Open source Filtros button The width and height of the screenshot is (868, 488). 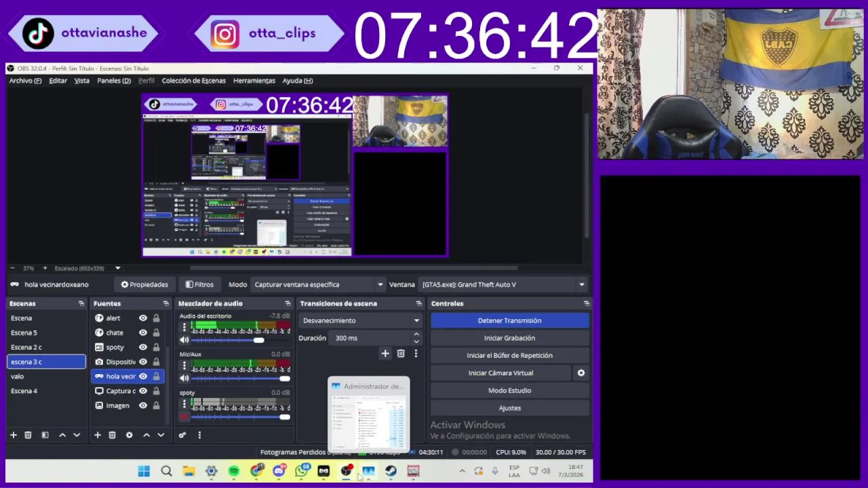click(x=199, y=285)
